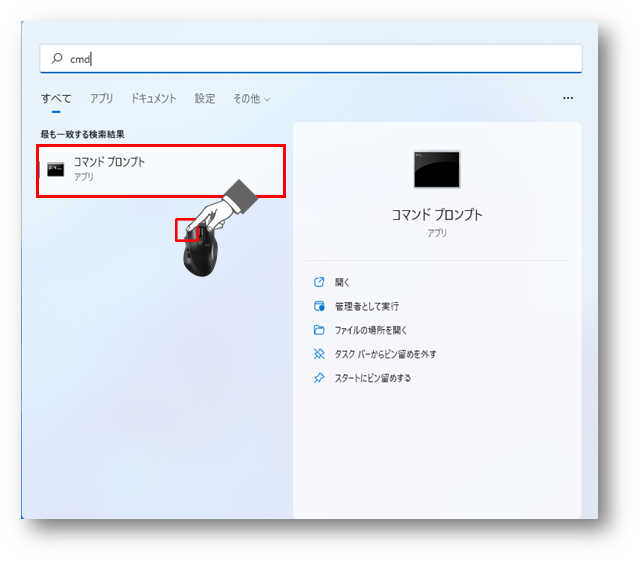
Task: Click the コマンド プロンプト title in the preview pane
Action: [x=437, y=215]
